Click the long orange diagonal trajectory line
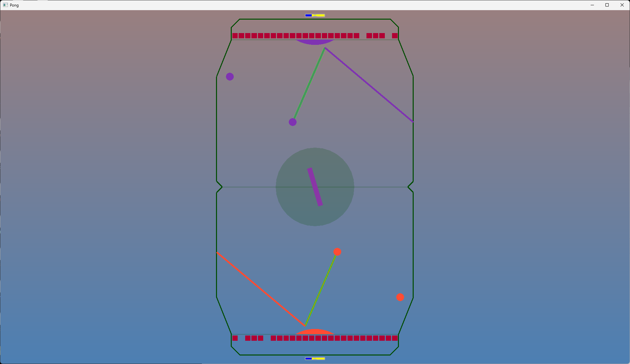The image size is (630, 364). pyautogui.click(x=261, y=289)
